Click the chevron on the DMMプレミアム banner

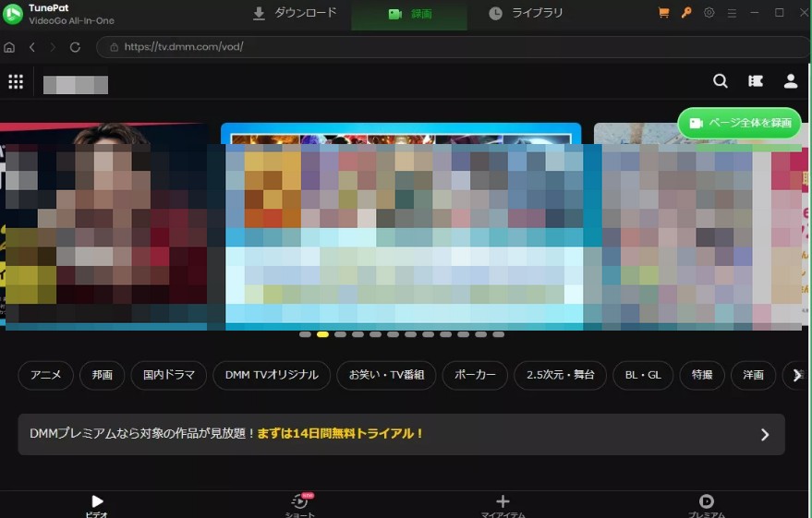[765, 435]
